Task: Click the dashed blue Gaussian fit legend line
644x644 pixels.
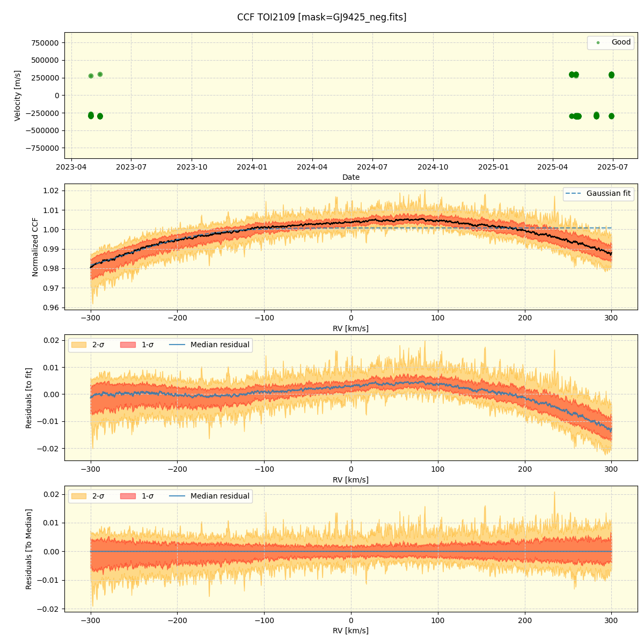Action: coord(573,194)
